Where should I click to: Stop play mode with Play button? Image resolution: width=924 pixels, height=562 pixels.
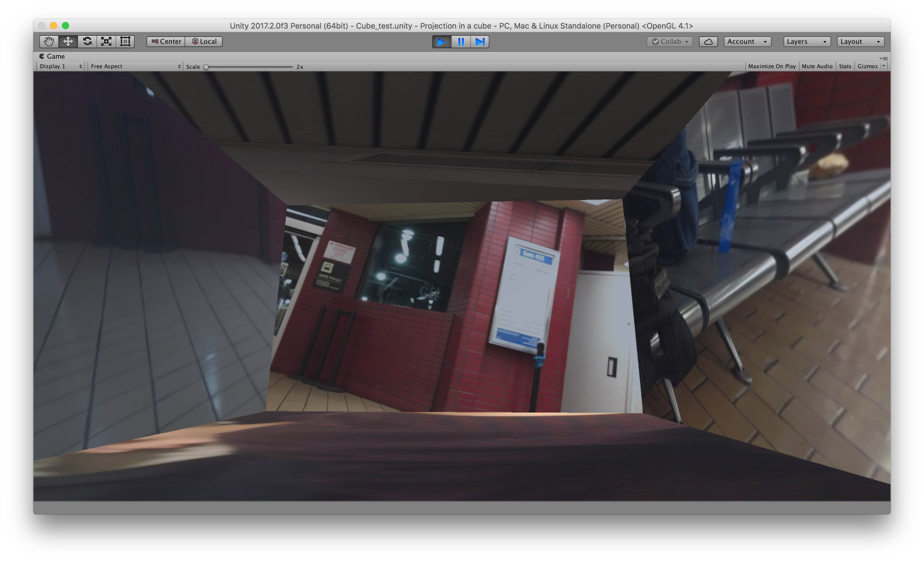442,42
